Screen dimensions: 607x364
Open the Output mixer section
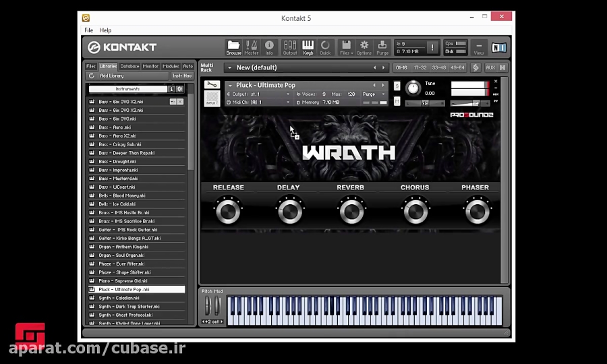tap(289, 48)
